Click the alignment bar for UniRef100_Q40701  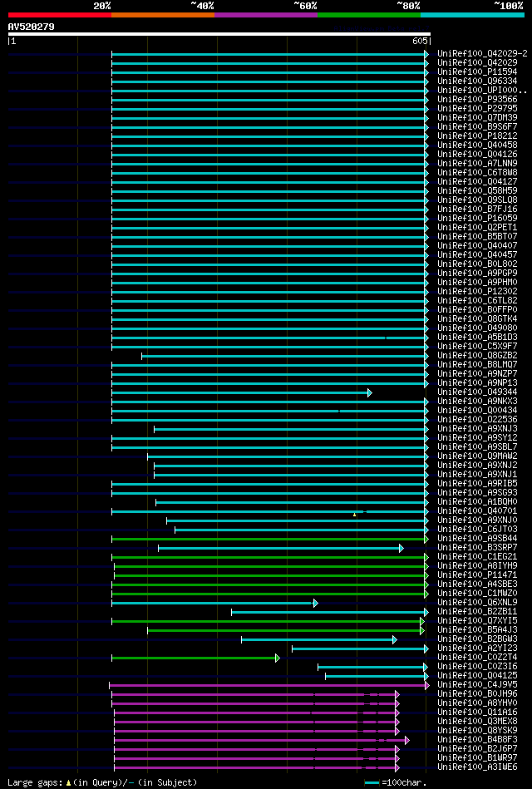coord(270,511)
